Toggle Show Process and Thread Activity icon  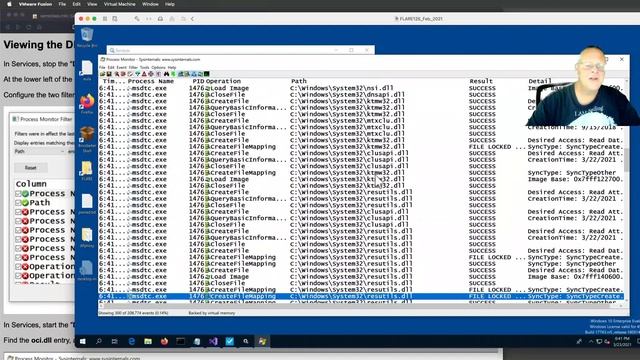[200, 74]
